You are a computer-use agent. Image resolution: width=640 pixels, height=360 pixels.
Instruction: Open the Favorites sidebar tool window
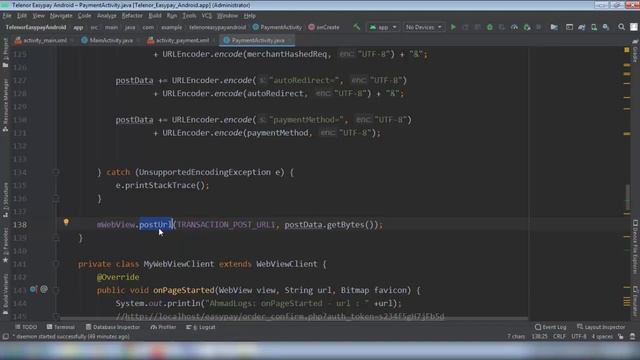(5, 245)
